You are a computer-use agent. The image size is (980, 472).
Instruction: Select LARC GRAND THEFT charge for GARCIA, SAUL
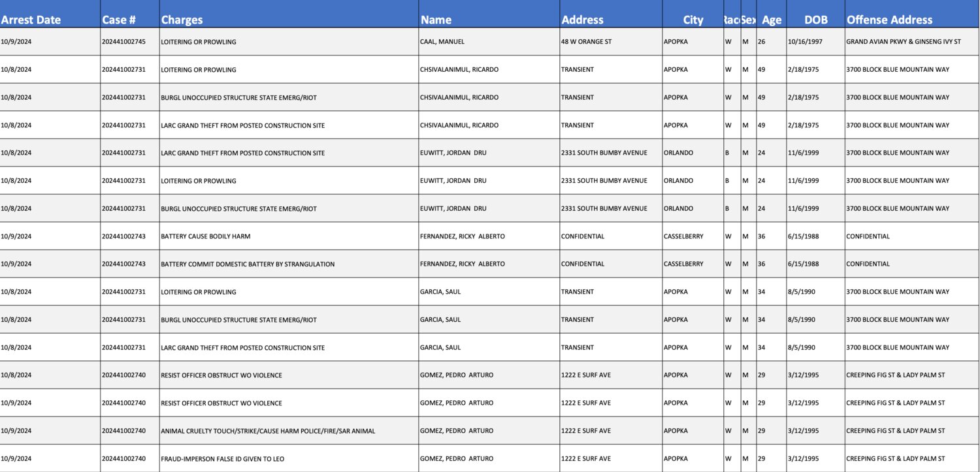click(x=242, y=348)
